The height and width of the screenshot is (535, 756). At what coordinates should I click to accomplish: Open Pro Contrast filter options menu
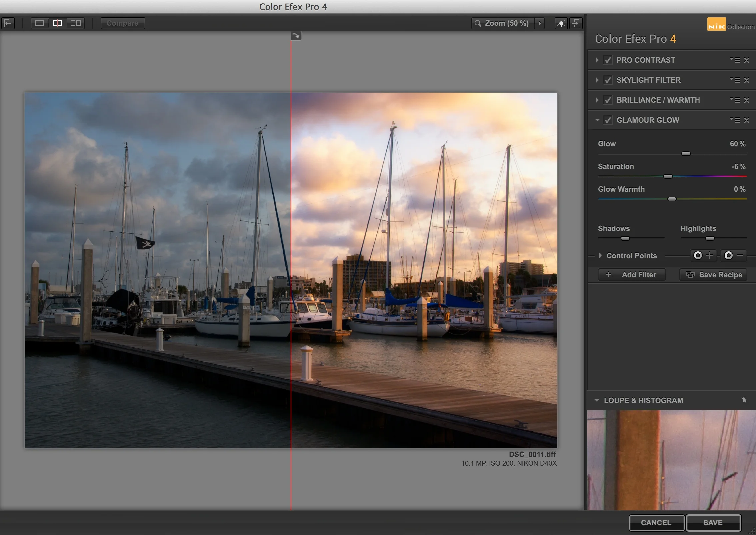[735, 60]
